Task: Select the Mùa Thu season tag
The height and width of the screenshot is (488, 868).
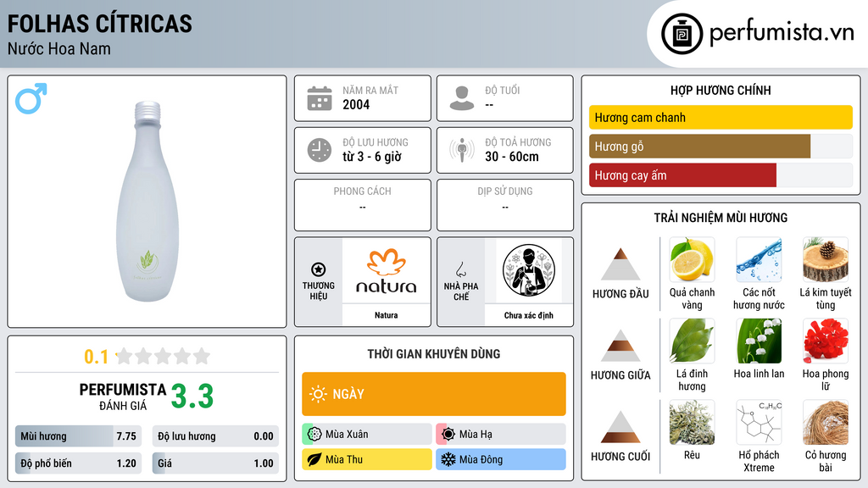Action: pos(367,459)
